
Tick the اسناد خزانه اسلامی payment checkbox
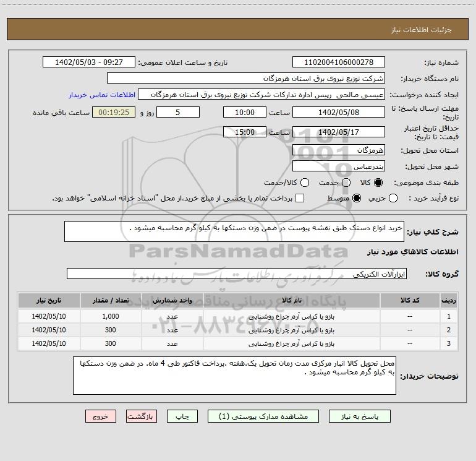point(300,199)
